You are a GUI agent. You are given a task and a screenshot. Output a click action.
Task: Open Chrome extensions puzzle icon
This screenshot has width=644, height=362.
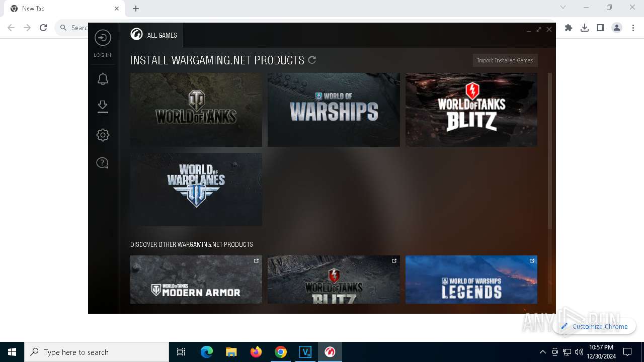(x=569, y=28)
